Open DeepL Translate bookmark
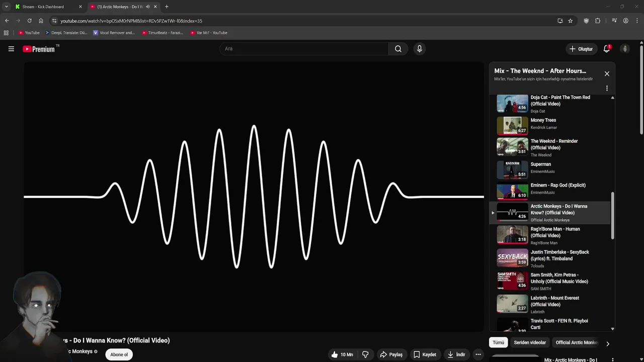Viewport: 644px width, 362px height. click(x=66, y=33)
